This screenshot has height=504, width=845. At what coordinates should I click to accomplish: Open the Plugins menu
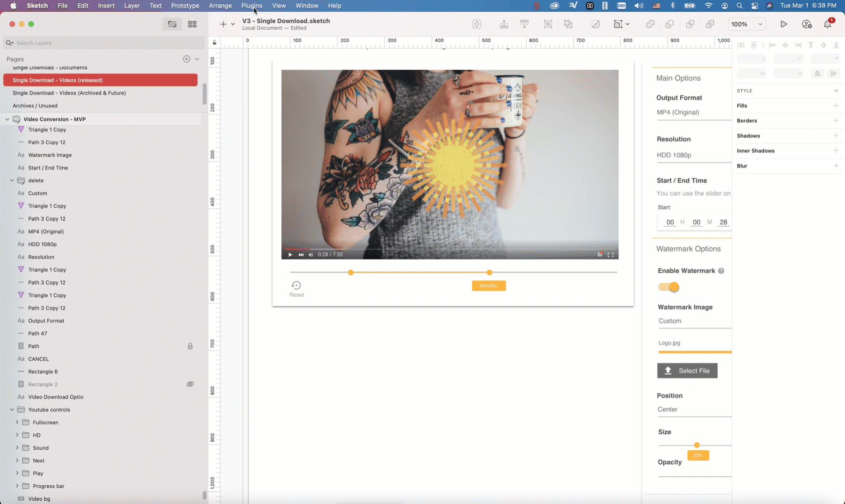(252, 6)
